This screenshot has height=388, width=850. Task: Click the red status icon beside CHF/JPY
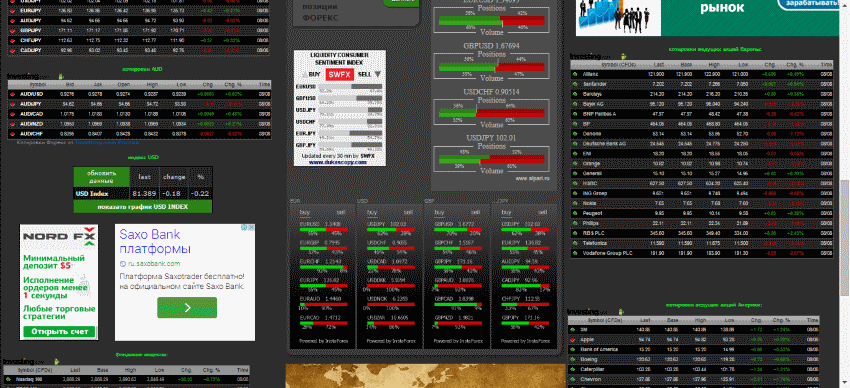coord(12,40)
